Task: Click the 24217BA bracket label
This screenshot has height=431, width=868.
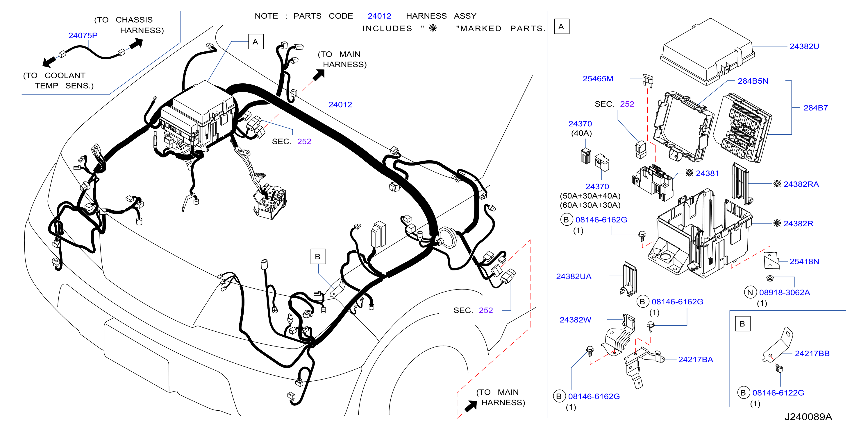Action: click(x=696, y=360)
